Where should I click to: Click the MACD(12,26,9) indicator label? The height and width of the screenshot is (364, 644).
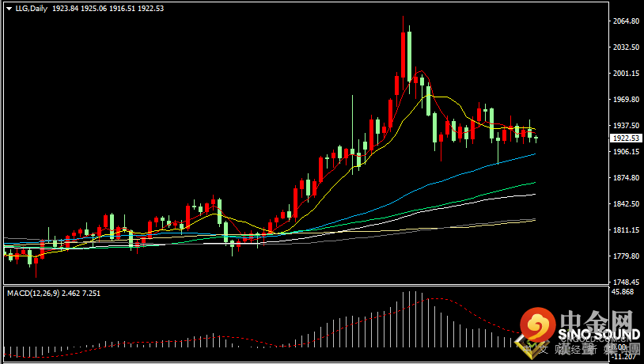click(33, 294)
